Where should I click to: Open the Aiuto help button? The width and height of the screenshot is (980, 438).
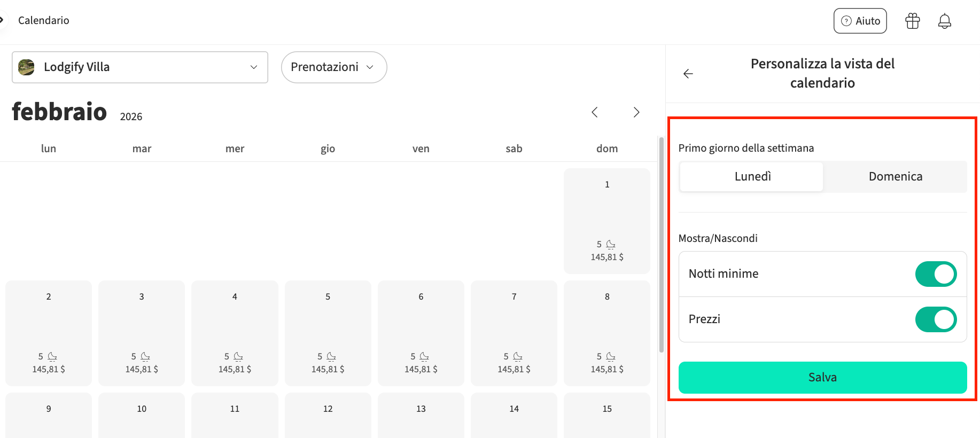coord(860,21)
